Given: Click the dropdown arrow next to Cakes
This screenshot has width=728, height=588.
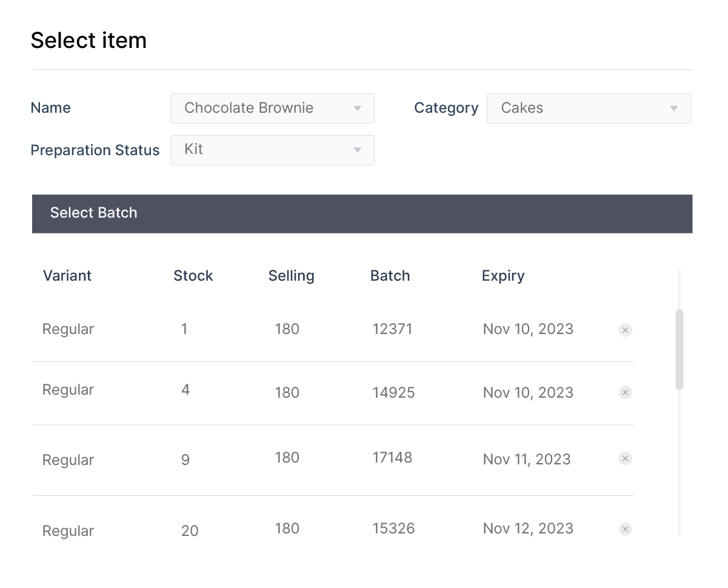Looking at the screenshot, I should click(x=674, y=108).
